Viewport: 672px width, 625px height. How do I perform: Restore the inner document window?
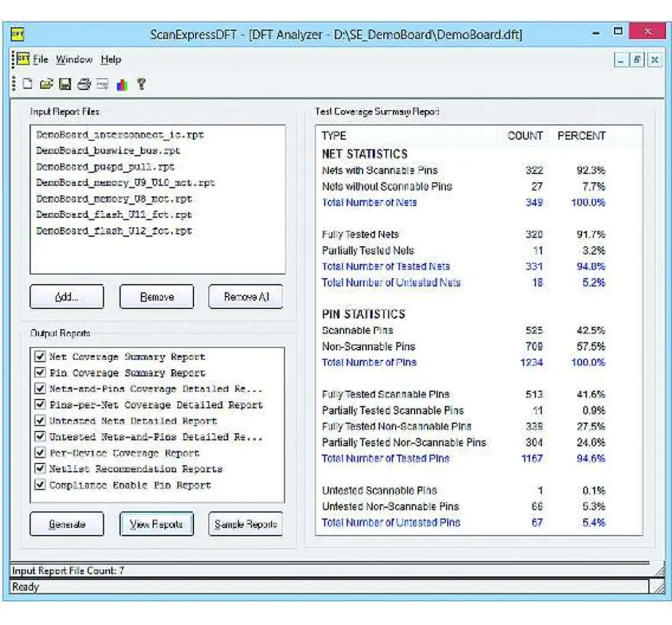click(637, 60)
